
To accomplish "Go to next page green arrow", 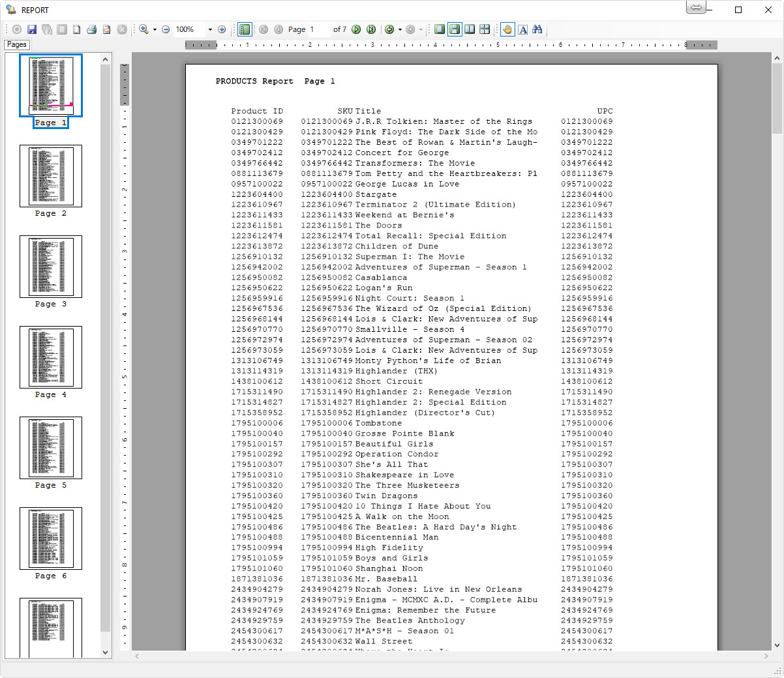I will point(356,29).
